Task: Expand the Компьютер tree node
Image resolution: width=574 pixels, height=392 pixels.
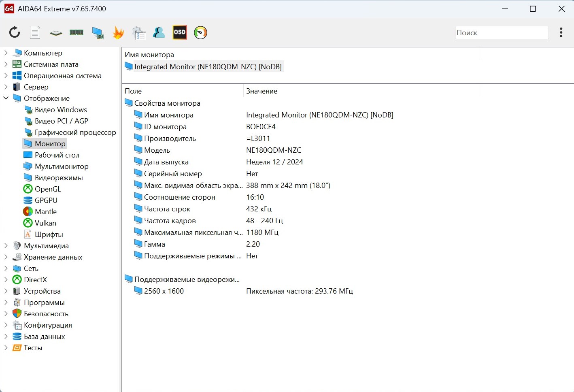Action: tap(6, 53)
